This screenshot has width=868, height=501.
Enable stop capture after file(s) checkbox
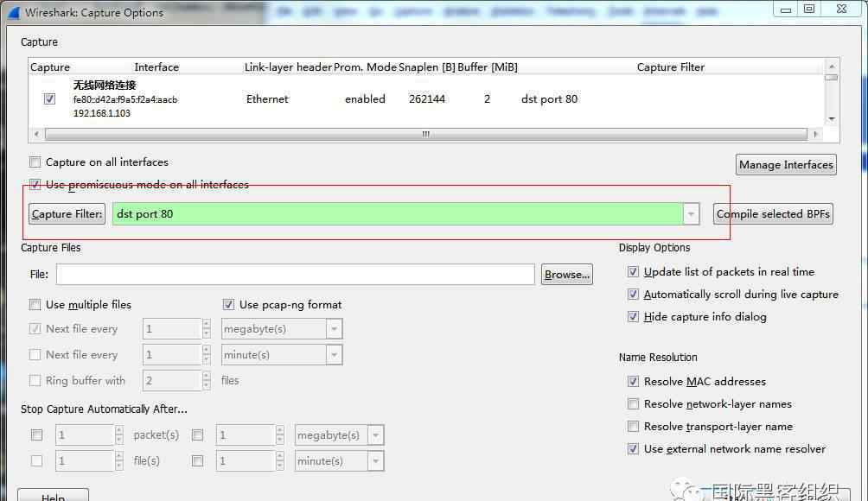[x=36, y=460]
